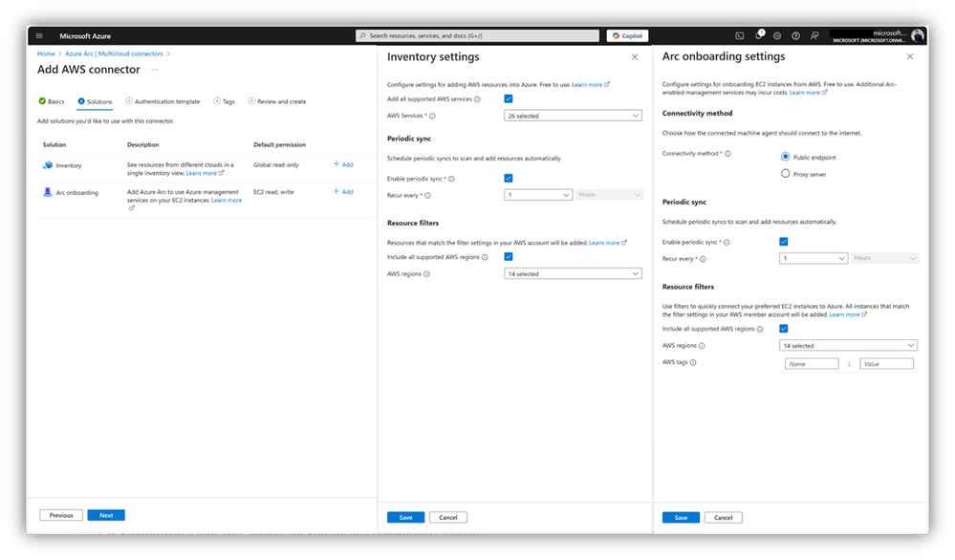Show info for Inventory Enable periodic sync
955x560 pixels.
pos(451,179)
